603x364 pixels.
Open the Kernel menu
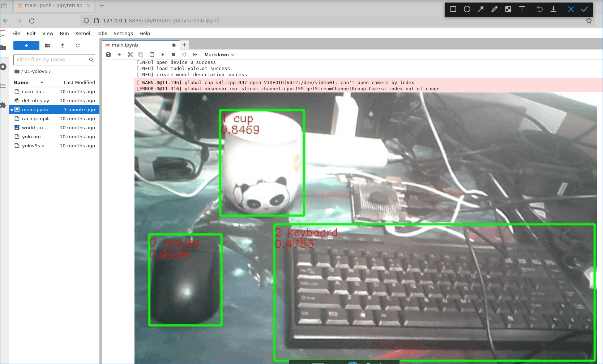(x=82, y=33)
